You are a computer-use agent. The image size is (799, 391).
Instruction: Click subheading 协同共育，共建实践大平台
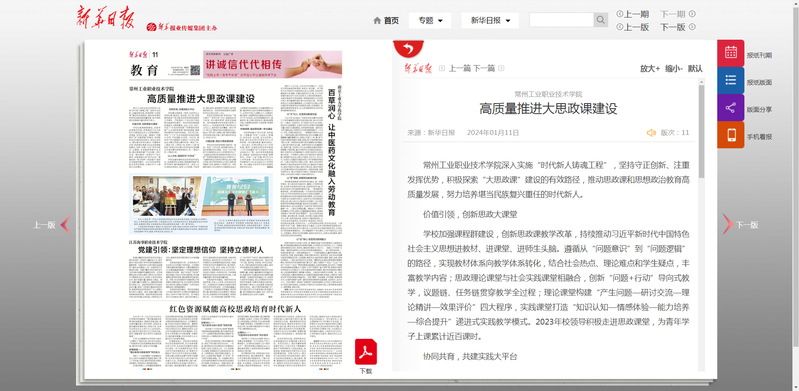pos(470,356)
